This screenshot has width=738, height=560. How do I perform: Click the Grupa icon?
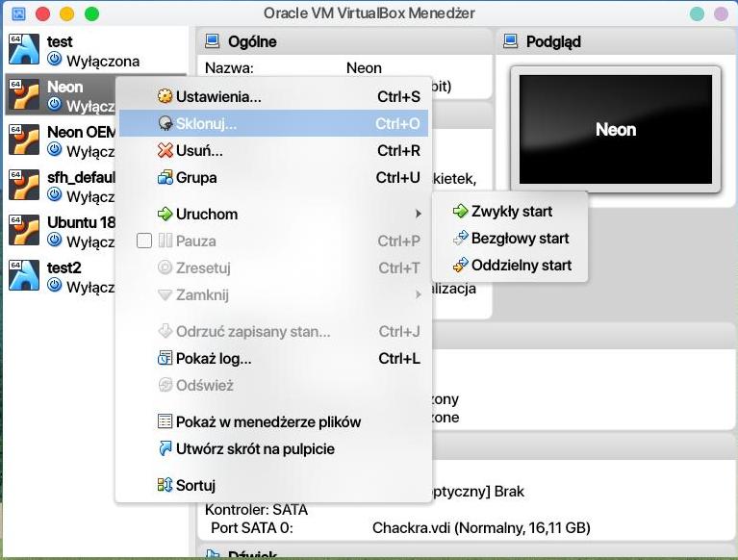pyautogui.click(x=165, y=177)
